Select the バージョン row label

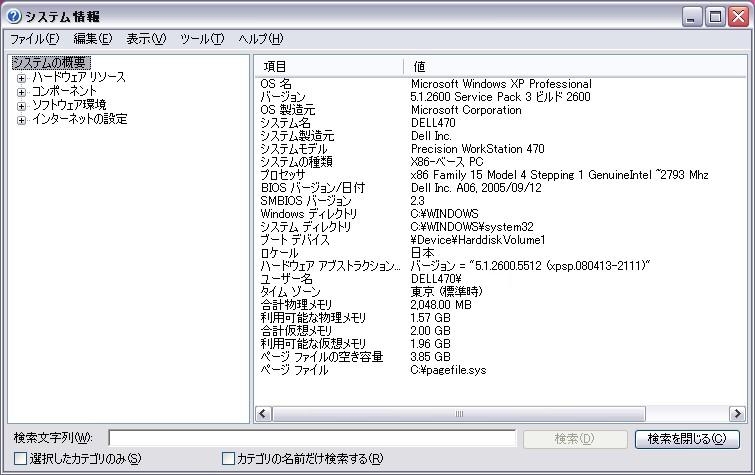click(x=283, y=97)
